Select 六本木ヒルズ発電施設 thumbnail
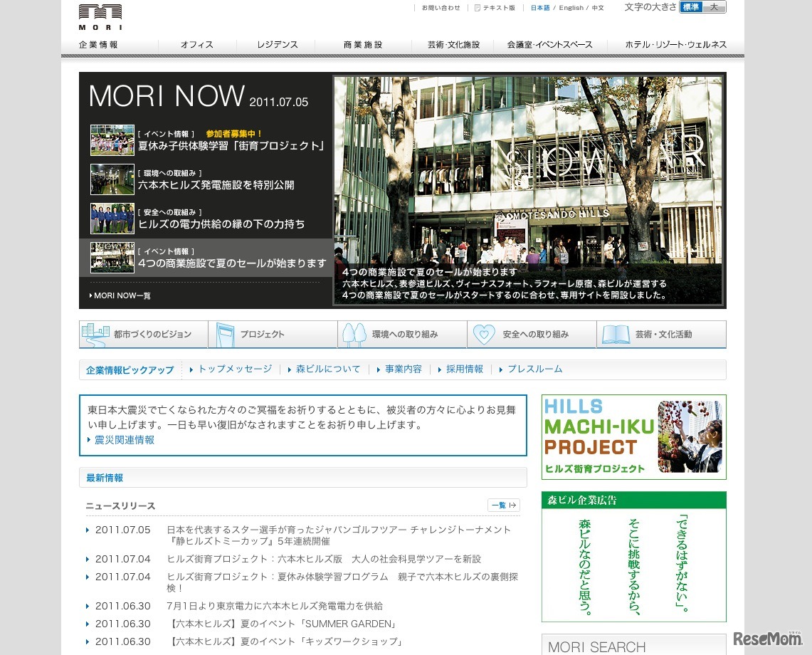Viewport: 812px width, 655px height. tap(112, 179)
